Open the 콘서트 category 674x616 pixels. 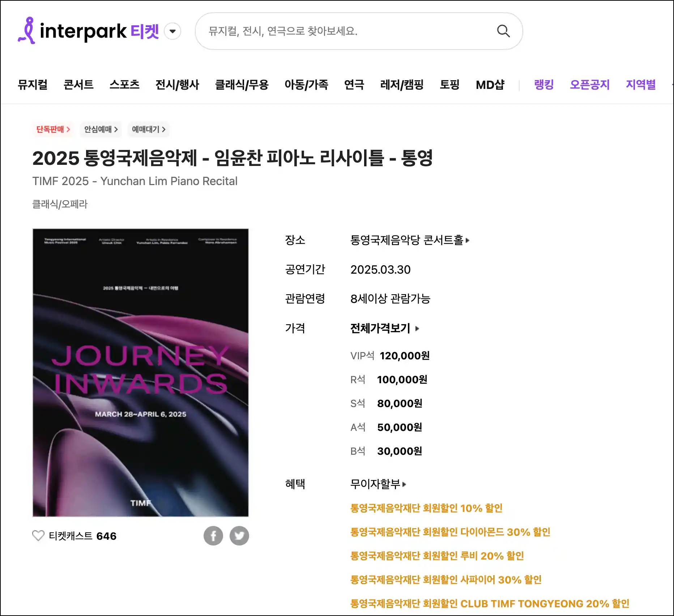coord(78,85)
